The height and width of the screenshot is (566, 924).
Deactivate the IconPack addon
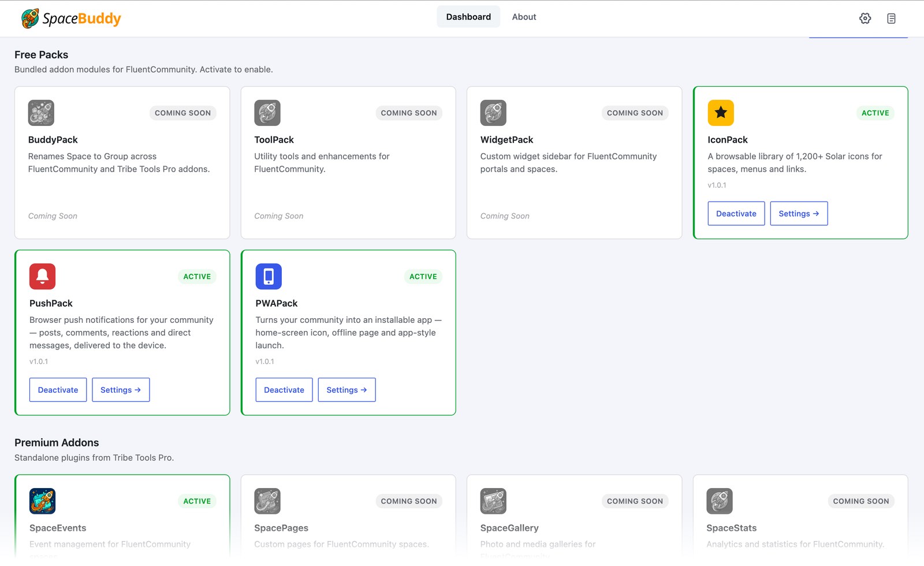(x=736, y=214)
